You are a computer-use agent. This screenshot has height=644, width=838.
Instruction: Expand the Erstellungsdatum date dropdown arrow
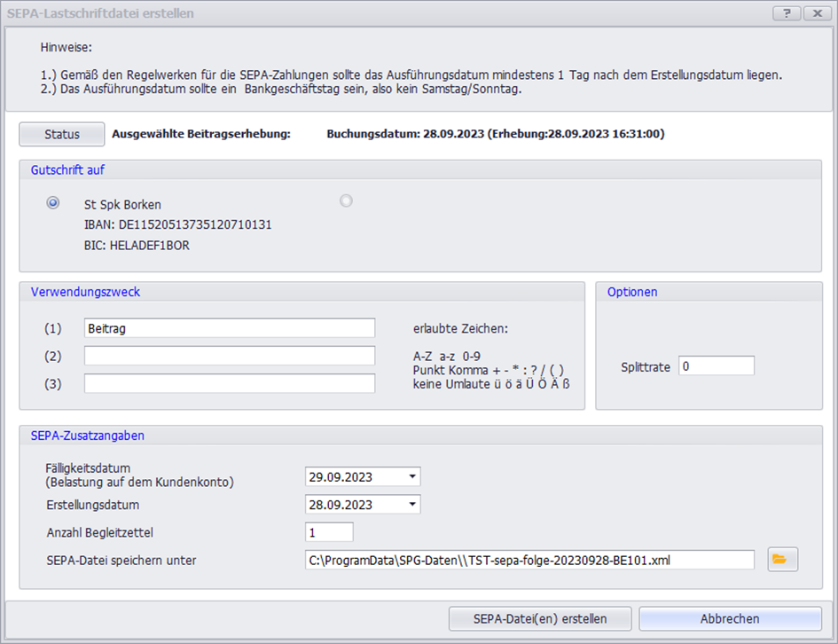tap(412, 505)
